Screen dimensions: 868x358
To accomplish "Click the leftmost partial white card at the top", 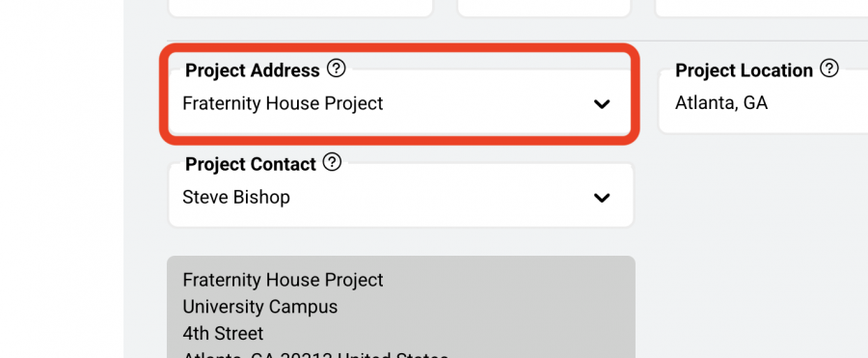I will point(300,8).
